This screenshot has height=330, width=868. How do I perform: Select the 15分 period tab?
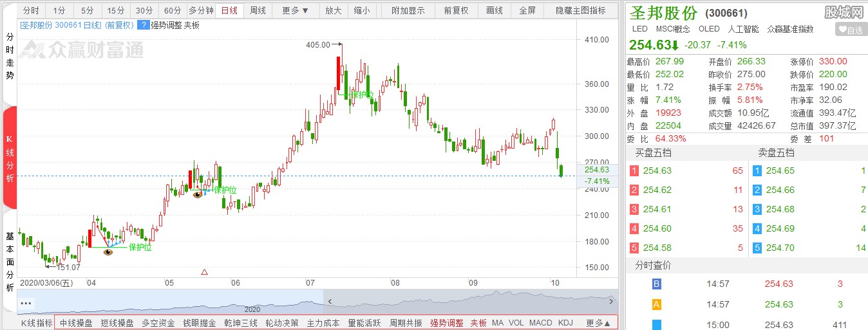pos(116,10)
